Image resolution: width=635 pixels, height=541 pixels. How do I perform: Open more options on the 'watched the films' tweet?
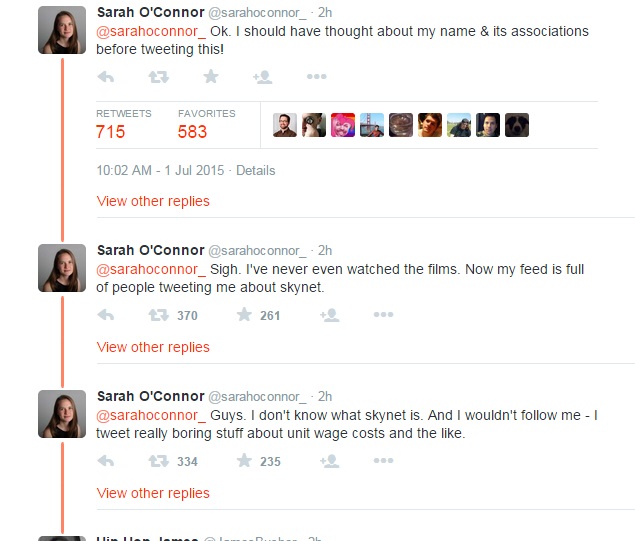[383, 315]
